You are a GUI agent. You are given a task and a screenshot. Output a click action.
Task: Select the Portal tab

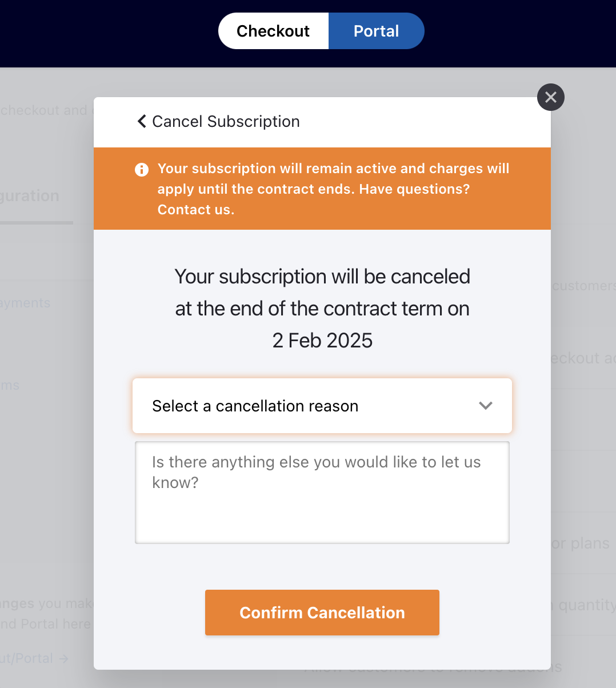pyautogui.click(x=376, y=31)
